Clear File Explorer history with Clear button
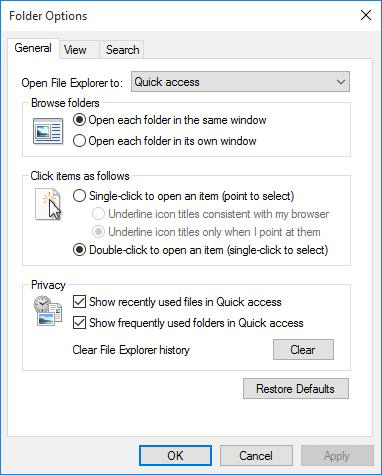 pos(303,350)
